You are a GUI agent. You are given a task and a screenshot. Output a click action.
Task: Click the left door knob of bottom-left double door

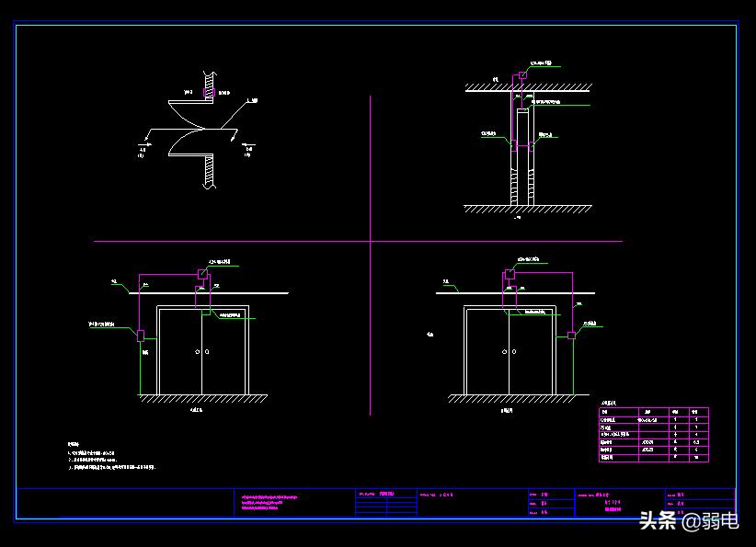pos(197,352)
